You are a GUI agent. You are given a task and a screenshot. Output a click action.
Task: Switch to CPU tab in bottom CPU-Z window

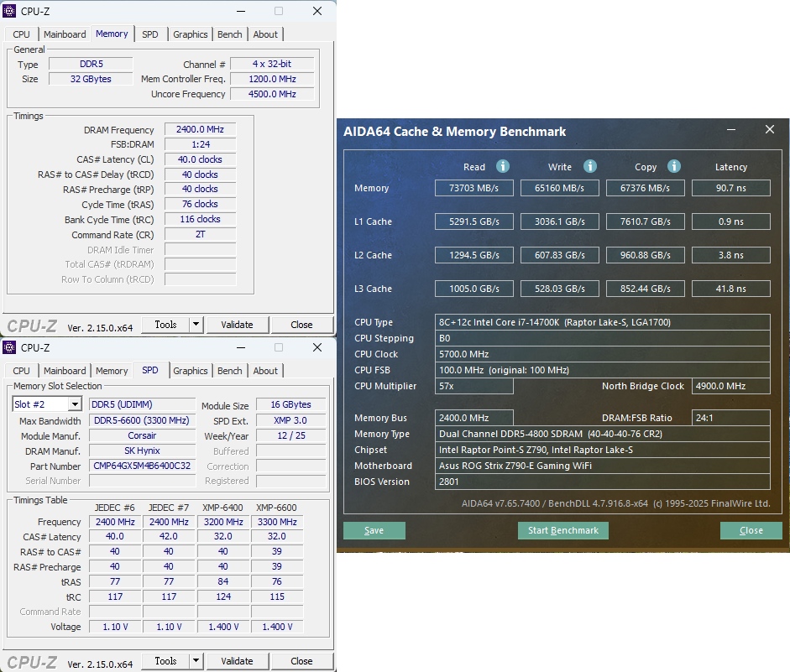pyautogui.click(x=21, y=371)
